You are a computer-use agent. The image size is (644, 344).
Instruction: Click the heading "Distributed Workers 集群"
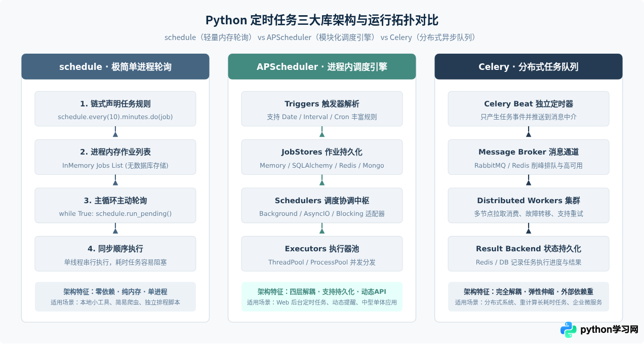pos(529,201)
